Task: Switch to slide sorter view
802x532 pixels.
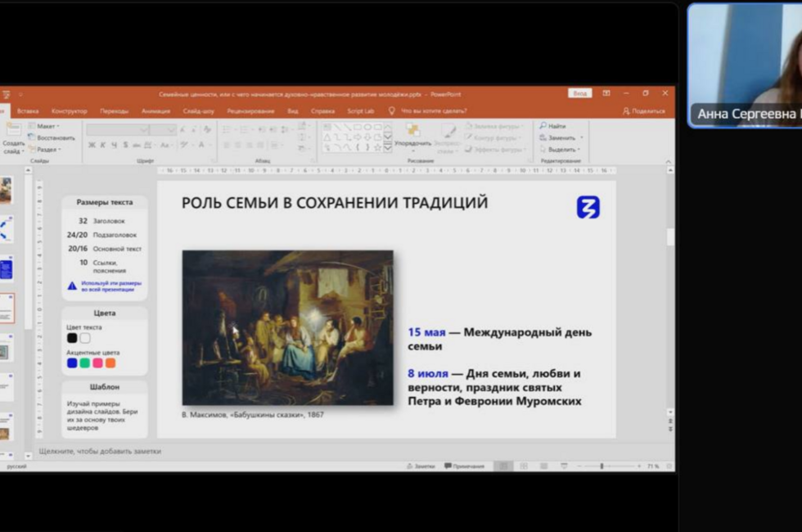Action: pyautogui.click(x=524, y=466)
